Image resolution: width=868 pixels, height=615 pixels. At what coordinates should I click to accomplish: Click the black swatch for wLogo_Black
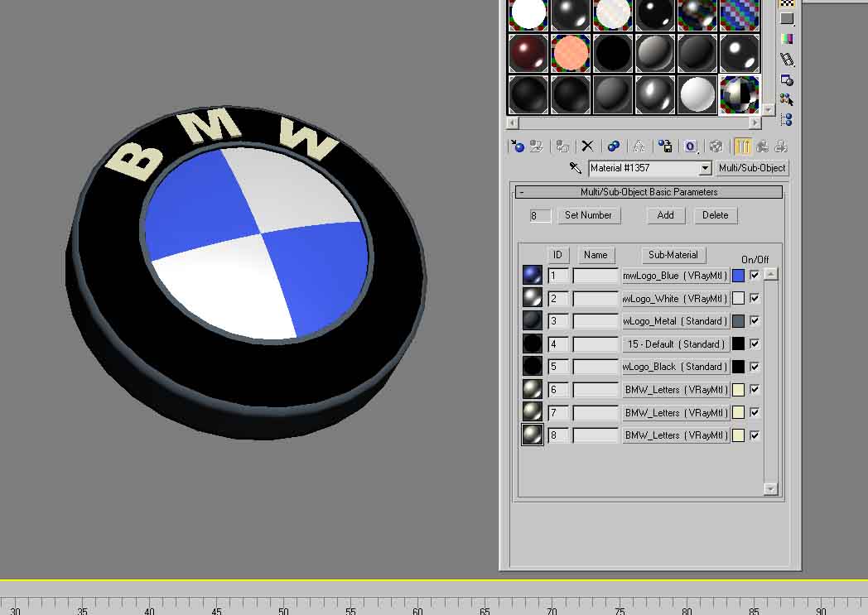tap(739, 367)
